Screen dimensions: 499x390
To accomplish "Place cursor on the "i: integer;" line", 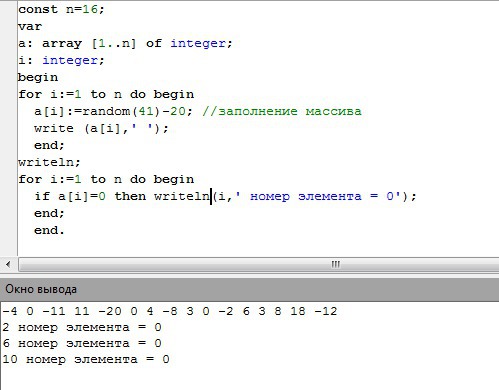I will [61, 60].
